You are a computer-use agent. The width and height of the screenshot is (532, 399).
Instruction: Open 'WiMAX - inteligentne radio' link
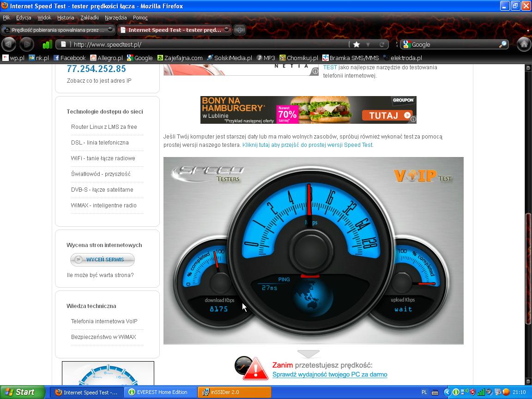[x=103, y=205]
